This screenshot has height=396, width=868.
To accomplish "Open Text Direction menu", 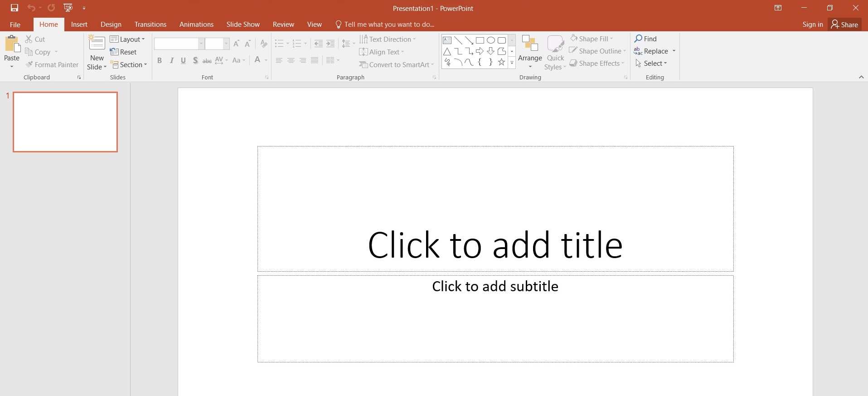I will 388,39.
